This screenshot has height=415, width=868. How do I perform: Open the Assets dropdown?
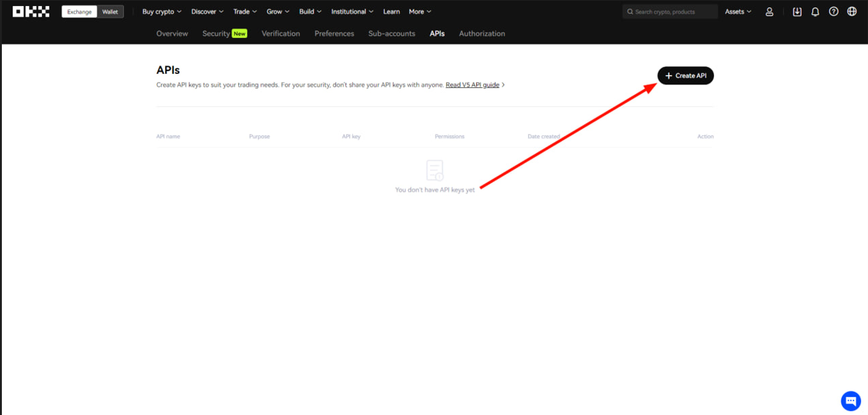[x=737, y=11]
